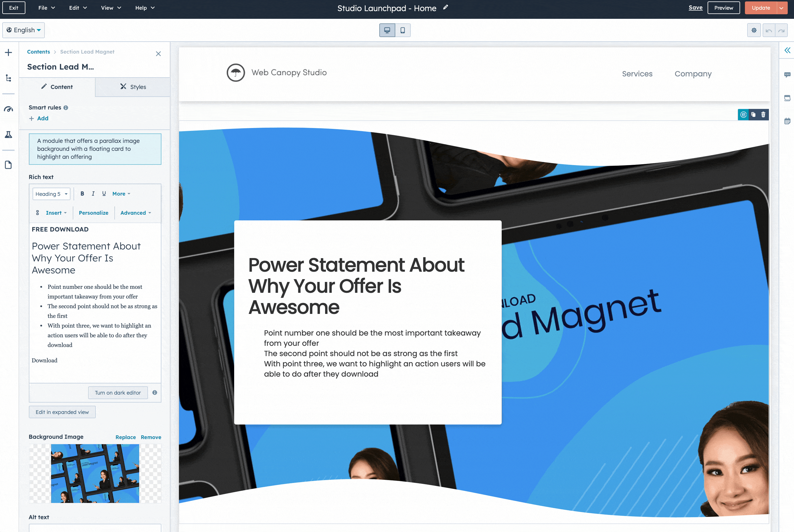The width and height of the screenshot is (794, 532).
Task: Click the undo arrow icon
Action: click(769, 30)
